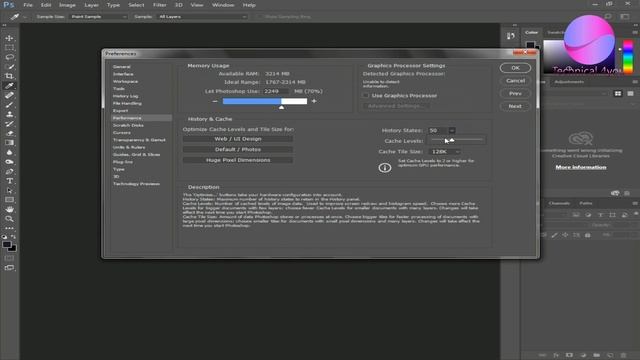Select the Horizontal Type tool
The image size is (640, 360).
[x=9, y=181]
